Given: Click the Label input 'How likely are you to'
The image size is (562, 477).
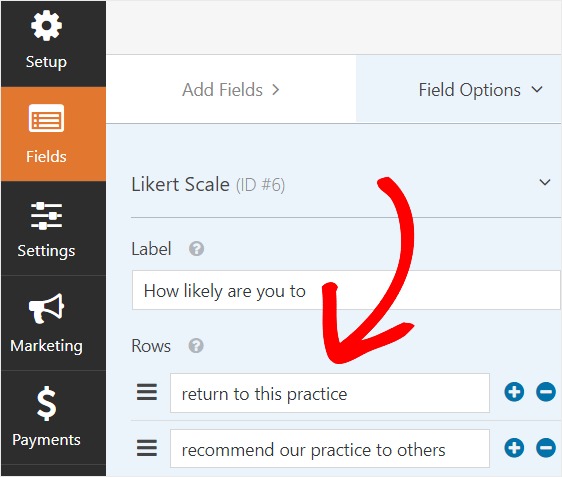Looking at the screenshot, I should (x=346, y=290).
